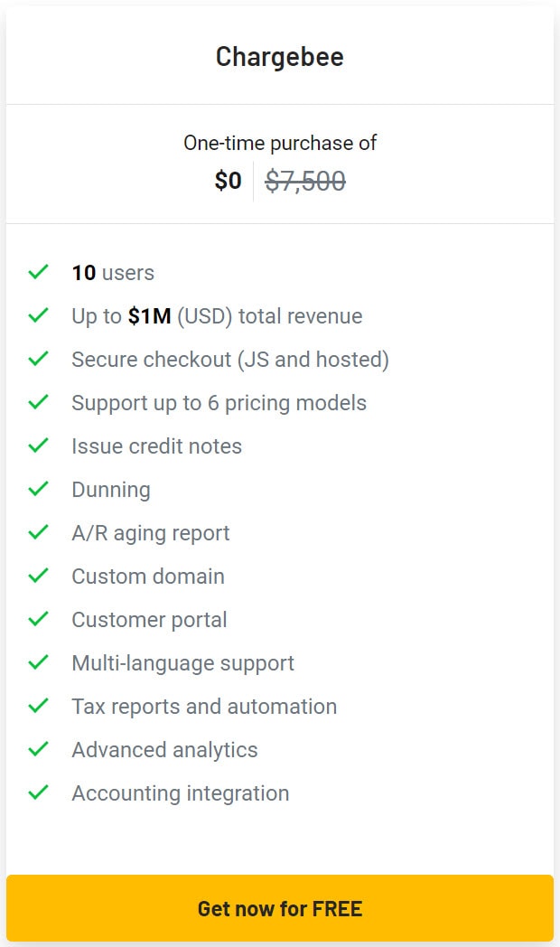Click the checkmark beside Multi-language support
The height and width of the screenshot is (947, 560).
coord(38,662)
